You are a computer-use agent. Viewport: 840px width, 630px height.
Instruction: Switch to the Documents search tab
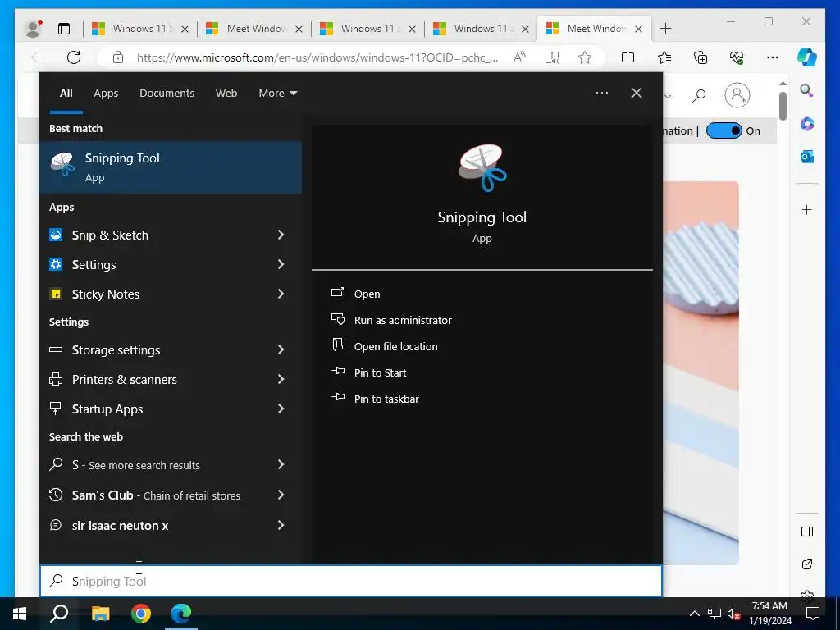pos(167,94)
